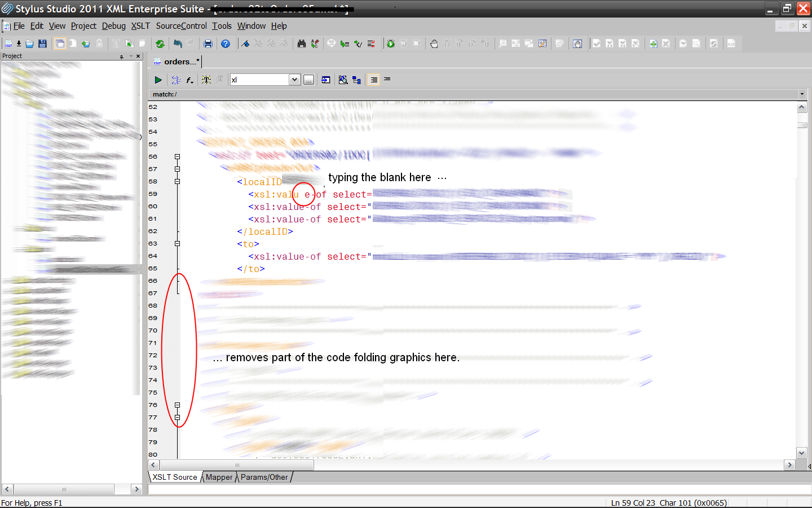This screenshot has width=812, height=508.
Task: Click the editor vertical scrollbar up arrow
Action: click(x=802, y=107)
